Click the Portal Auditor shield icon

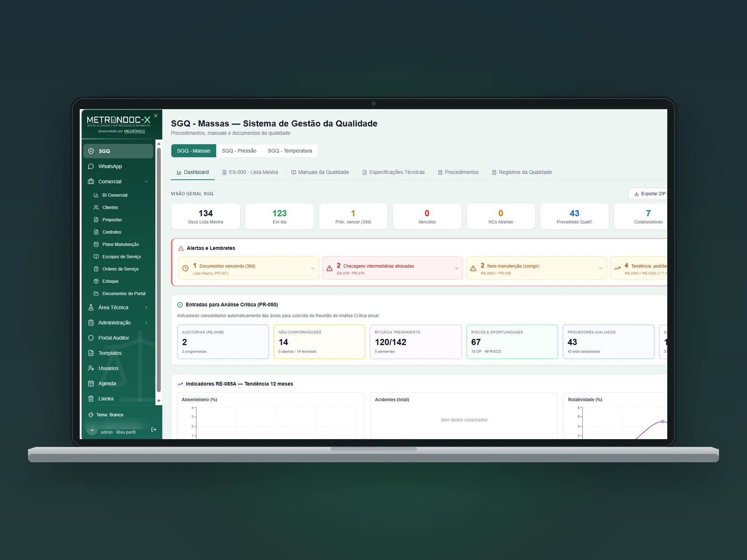tap(91, 338)
